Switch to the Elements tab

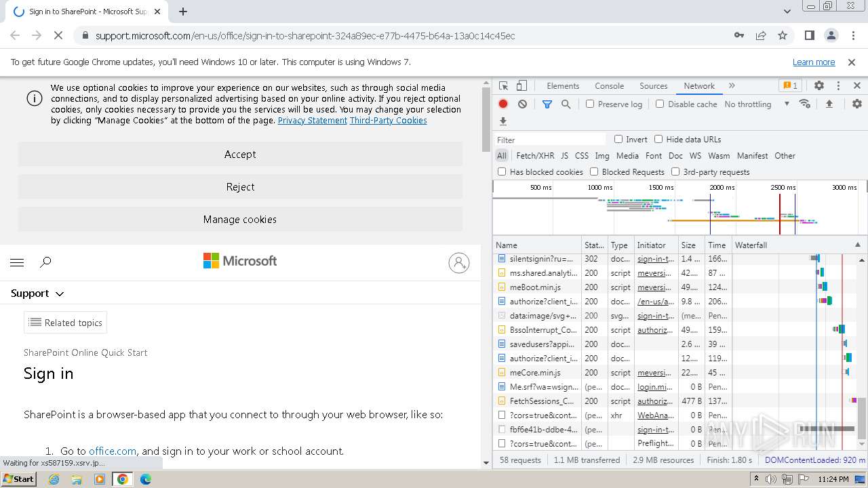pyautogui.click(x=563, y=86)
